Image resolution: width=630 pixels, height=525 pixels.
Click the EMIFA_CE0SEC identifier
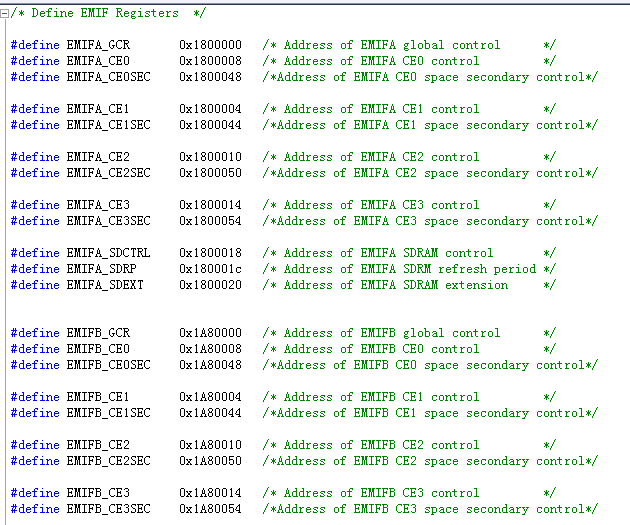(x=108, y=77)
